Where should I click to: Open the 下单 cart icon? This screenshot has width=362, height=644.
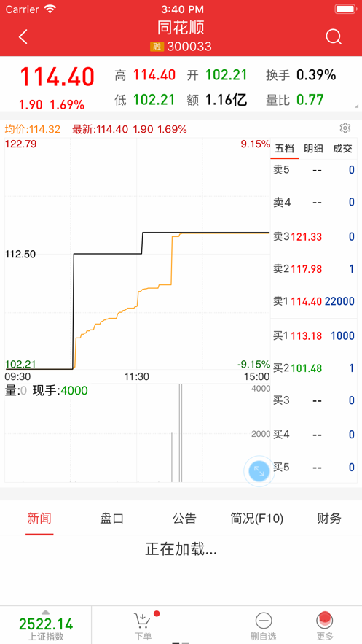coord(142,621)
